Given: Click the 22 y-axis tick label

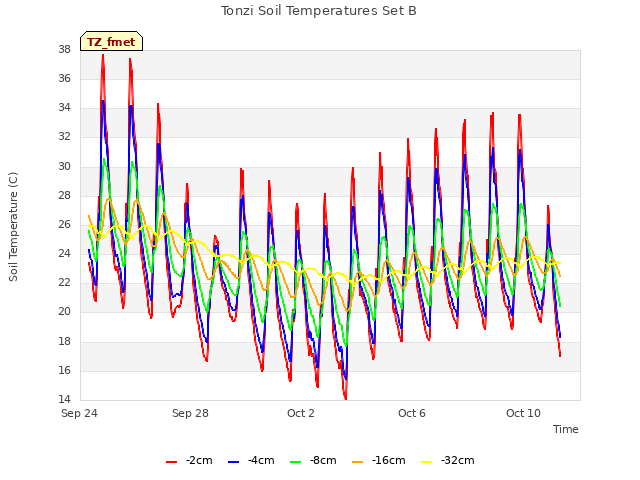Looking at the screenshot, I should click(64, 283).
